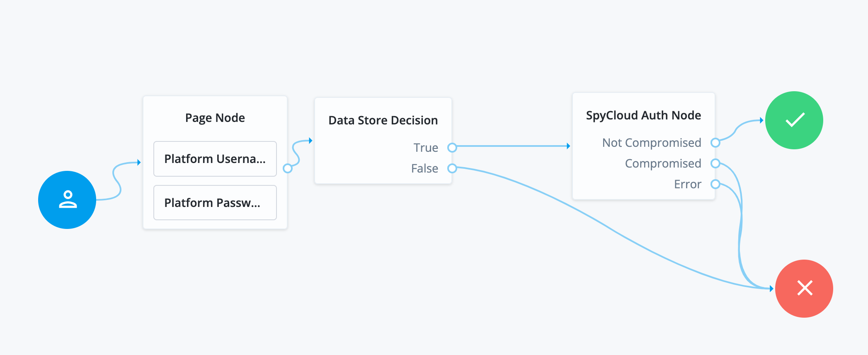Select the Platform Password node item
868x355 pixels.
pos(215,203)
